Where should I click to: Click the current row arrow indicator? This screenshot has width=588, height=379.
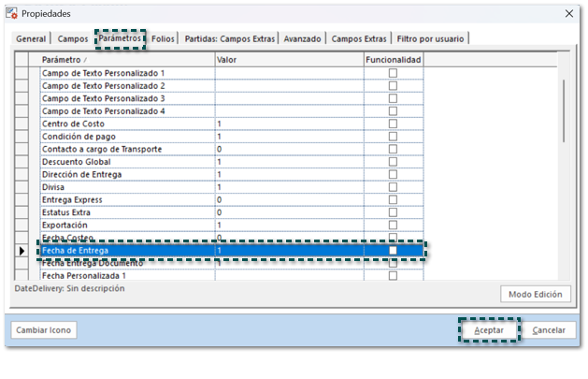click(x=23, y=251)
